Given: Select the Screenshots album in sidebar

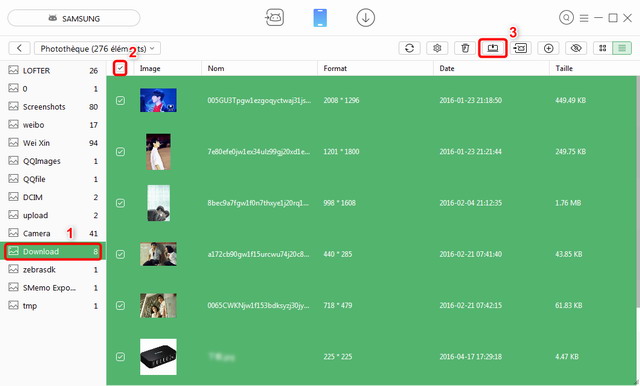Looking at the screenshot, I should (x=53, y=107).
